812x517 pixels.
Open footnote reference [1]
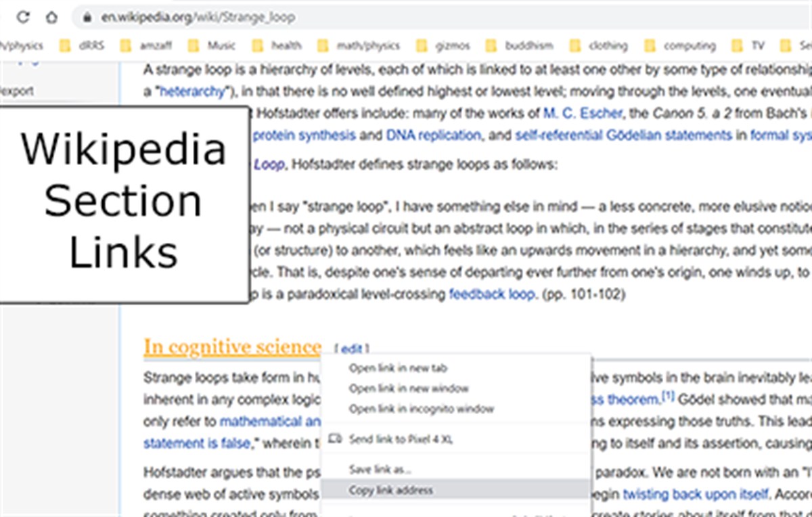coord(668,397)
